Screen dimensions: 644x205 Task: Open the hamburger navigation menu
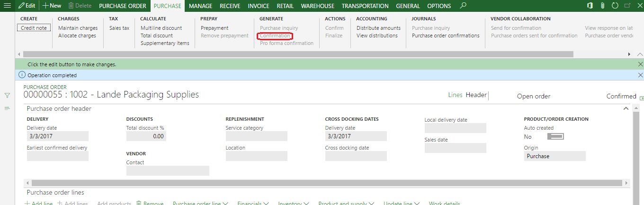7,6
